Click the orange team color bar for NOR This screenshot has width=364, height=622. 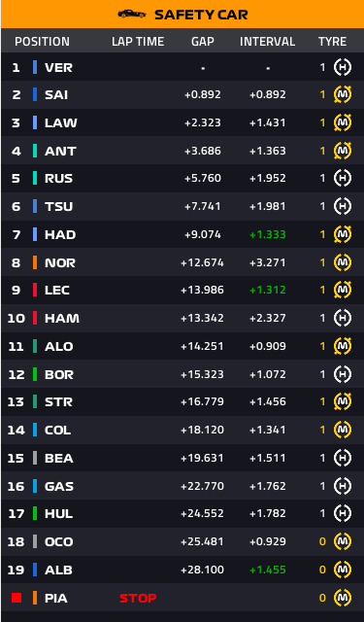35,262
